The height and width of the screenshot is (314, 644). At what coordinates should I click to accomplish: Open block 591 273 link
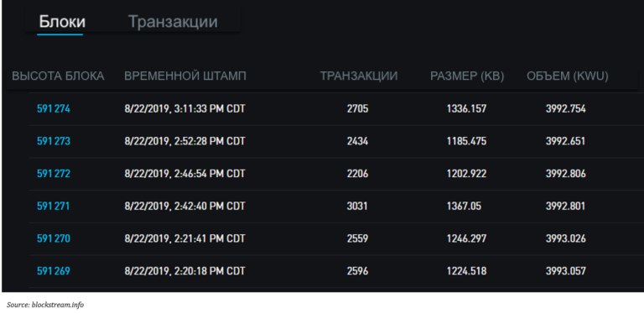[x=54, y=141]
